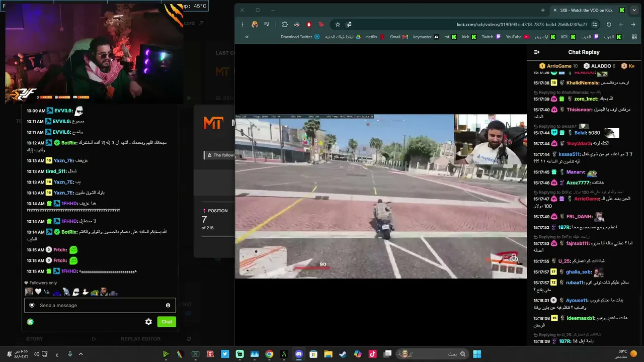Image resolution: width=644 pixels, height=362 pixels.
Task: Open the Windows Start menu
Action: (477, 354)
